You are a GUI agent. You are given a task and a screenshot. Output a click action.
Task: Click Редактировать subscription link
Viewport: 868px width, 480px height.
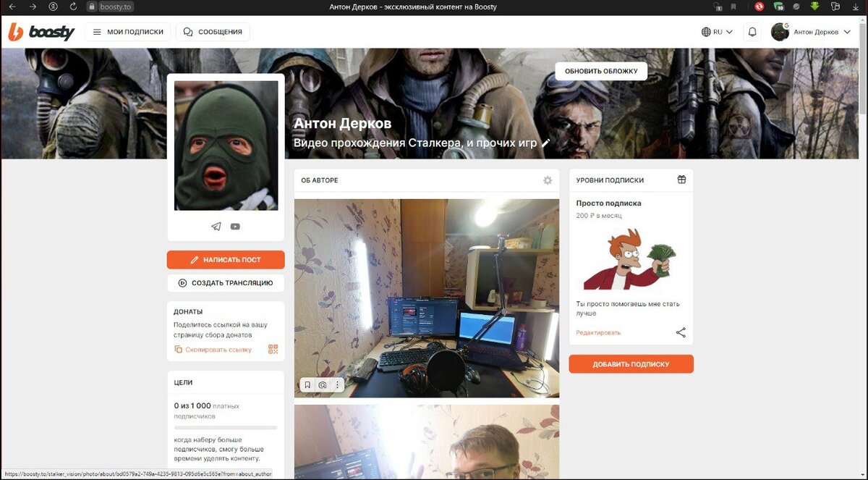[598, 332]
